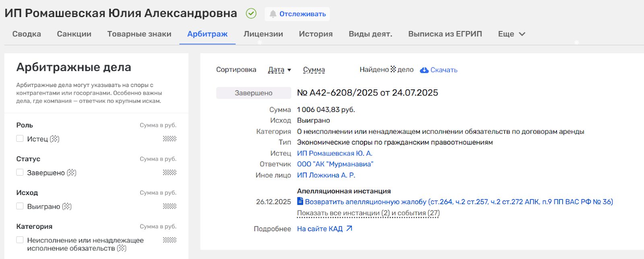Screen dimensions: 644x259
Task: Switch to the Санкции tab
Action: (x=74, y=34)
